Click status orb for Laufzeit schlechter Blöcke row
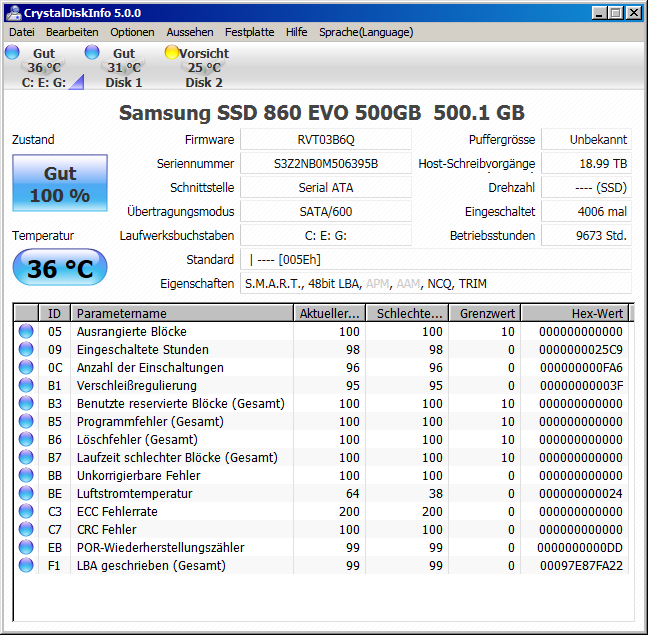This screenshot has height=635, width=648. pyautogui.click(x=26, y=457)
